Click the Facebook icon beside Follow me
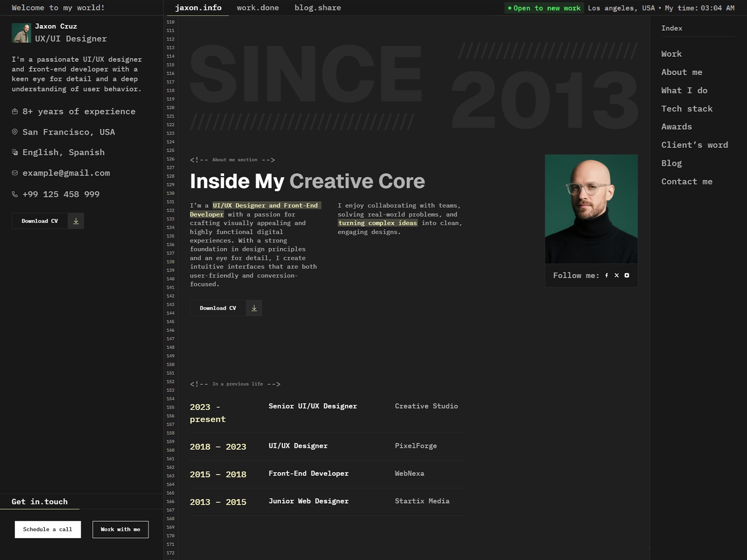Viewport: 747px width, 560px height. point(606,275)
